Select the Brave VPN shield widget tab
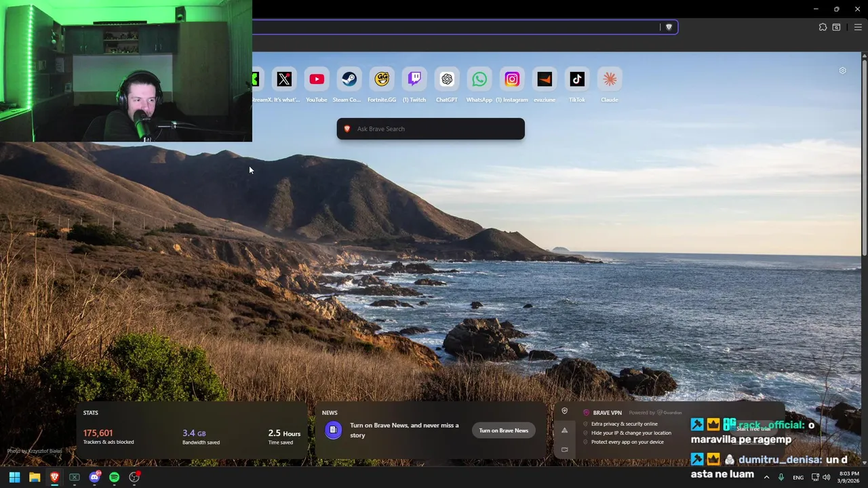 [564, 411]
